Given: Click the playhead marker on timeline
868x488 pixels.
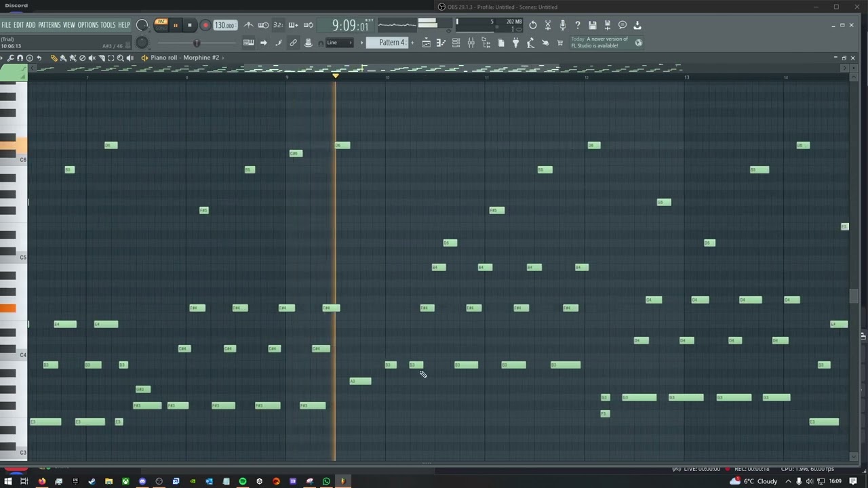Looking at the screenshot, I should [335, 76].
